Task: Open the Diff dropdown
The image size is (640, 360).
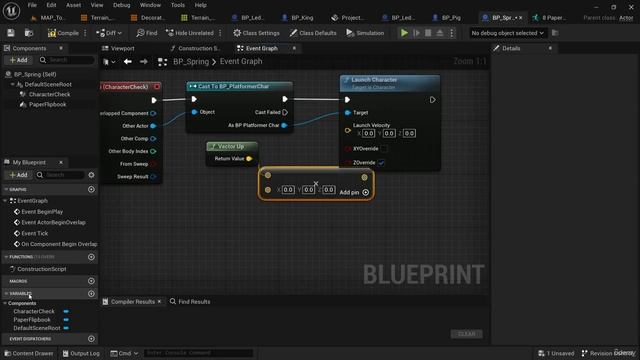Action: pyautogui.click(x=109, y=33)
